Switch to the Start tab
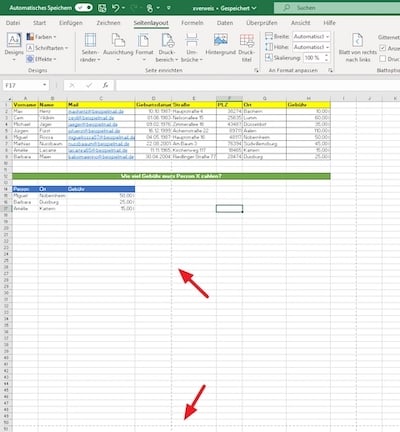 [39, 23]
